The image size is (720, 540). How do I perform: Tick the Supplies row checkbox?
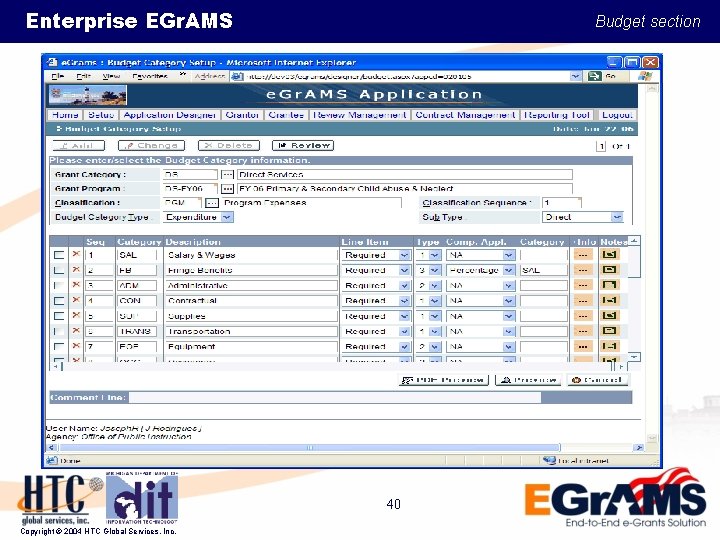59,316
